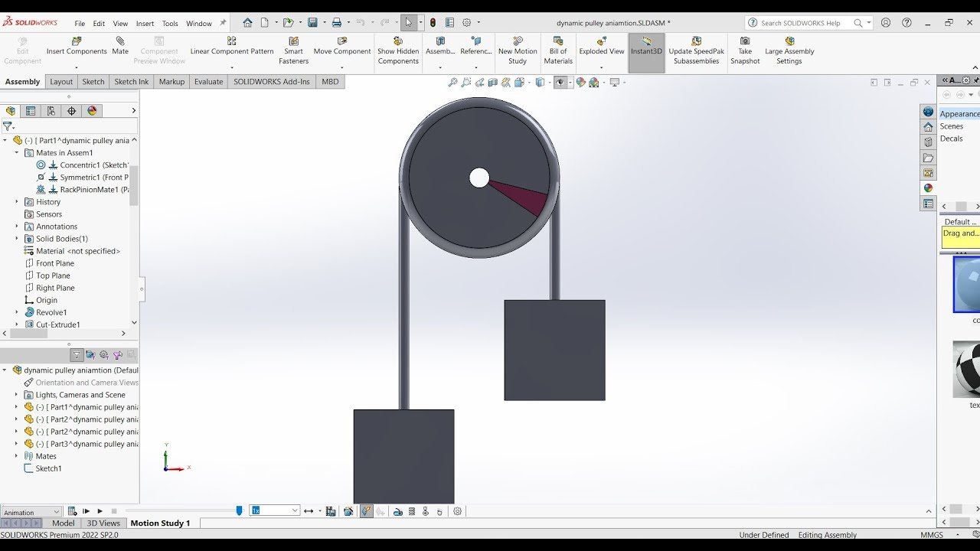Viewport: 980px width, 551px height.
Task: Open the File menu
Action: 80,24
